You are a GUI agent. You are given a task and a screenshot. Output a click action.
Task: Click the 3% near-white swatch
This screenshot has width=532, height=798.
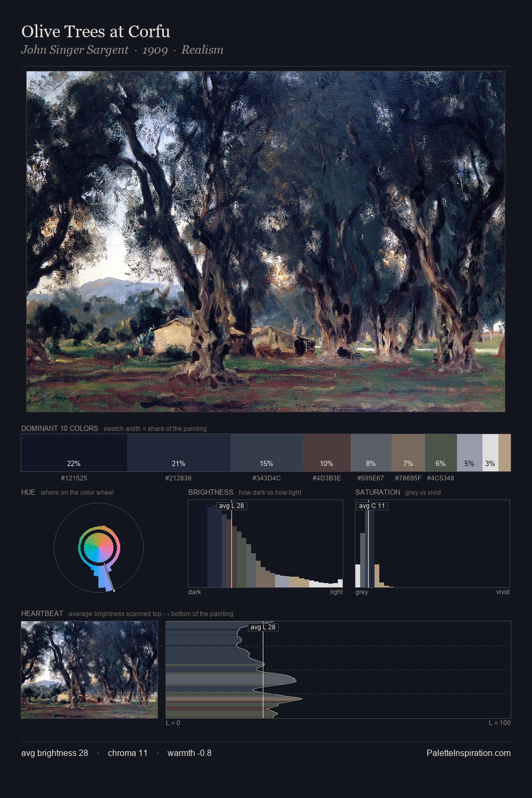point(491,453)
